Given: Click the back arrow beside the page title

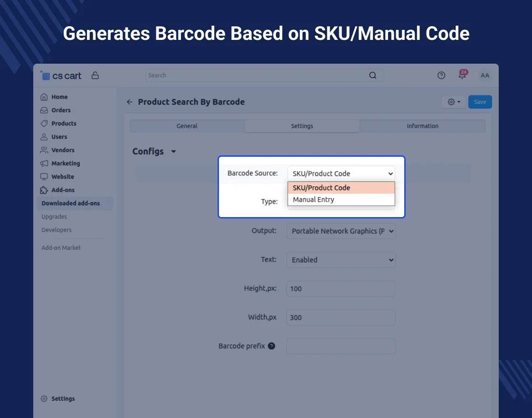Looking at the screenshot, I should tap(130, 102).
